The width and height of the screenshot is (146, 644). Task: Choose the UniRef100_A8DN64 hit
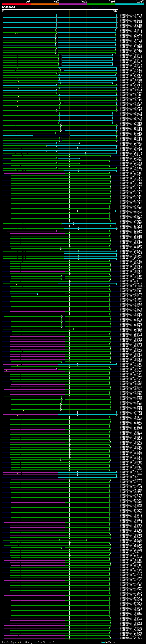tap(131, 623)
